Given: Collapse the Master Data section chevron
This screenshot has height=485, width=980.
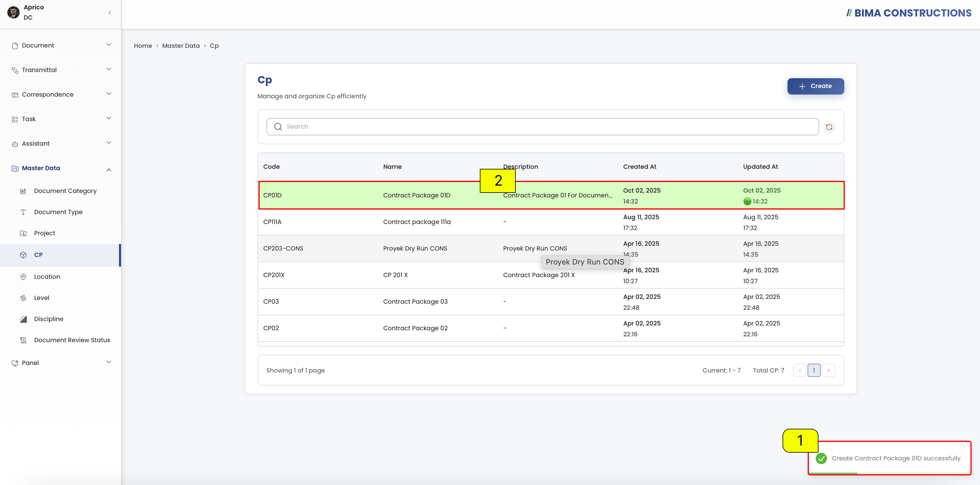Looking at the screenshot, I should [109, 169].
